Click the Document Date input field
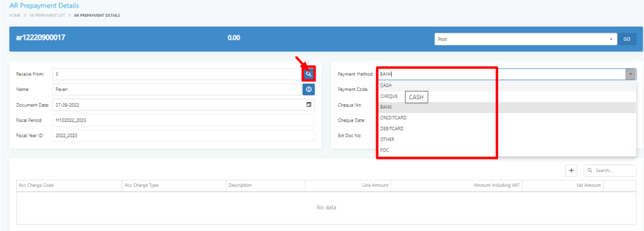The height and width of the screenshot is (231, 644). 183,104
